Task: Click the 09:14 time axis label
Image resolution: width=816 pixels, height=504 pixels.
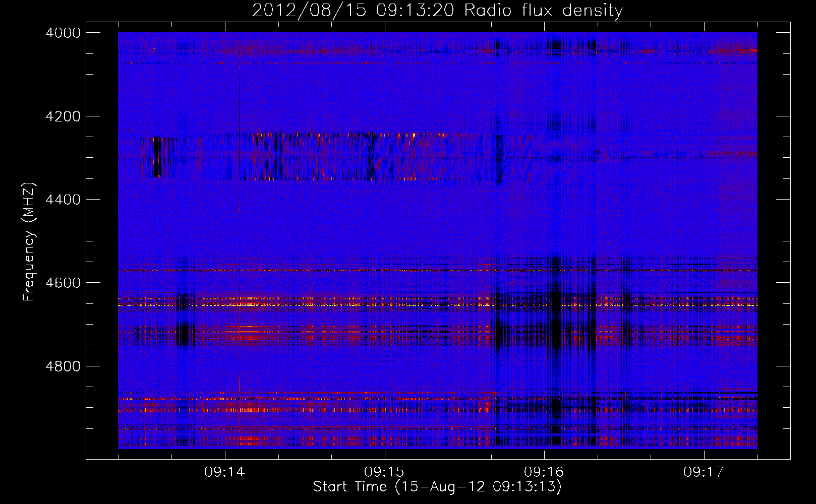Action: pos(224,472)
